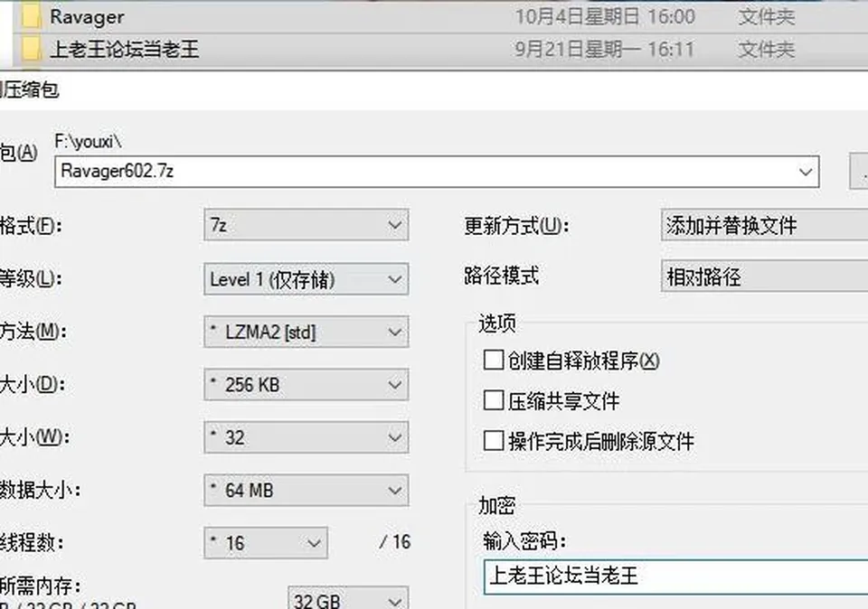Click the 更新方式(U): label
Image resolution: width=868 pixels, height=609 pixels.
tap(516, 226)
